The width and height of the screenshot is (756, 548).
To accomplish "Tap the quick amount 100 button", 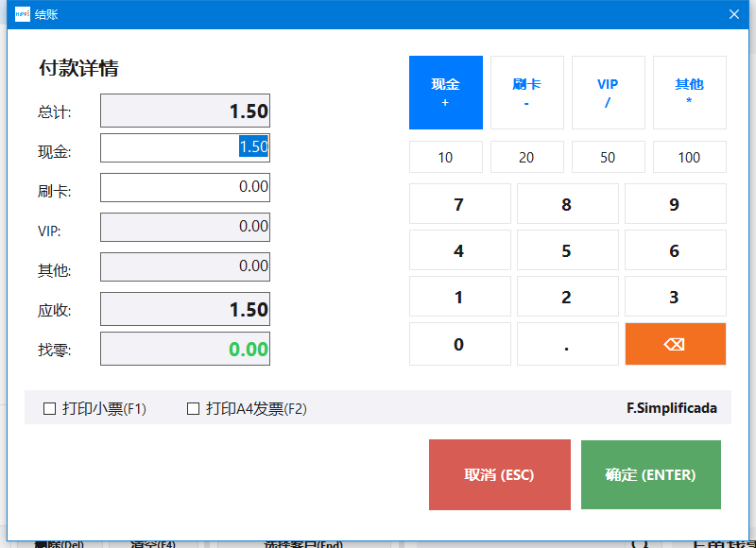I will tap(690, 157).
